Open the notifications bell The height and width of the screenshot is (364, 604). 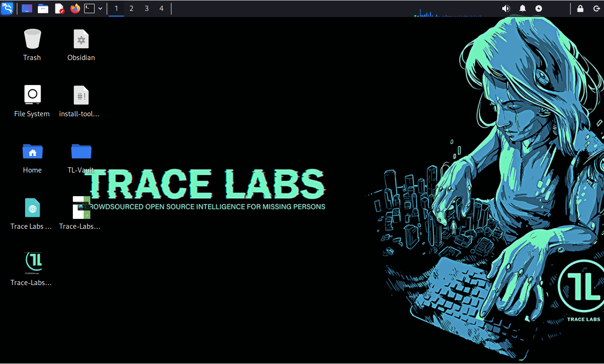coord(523,9)
